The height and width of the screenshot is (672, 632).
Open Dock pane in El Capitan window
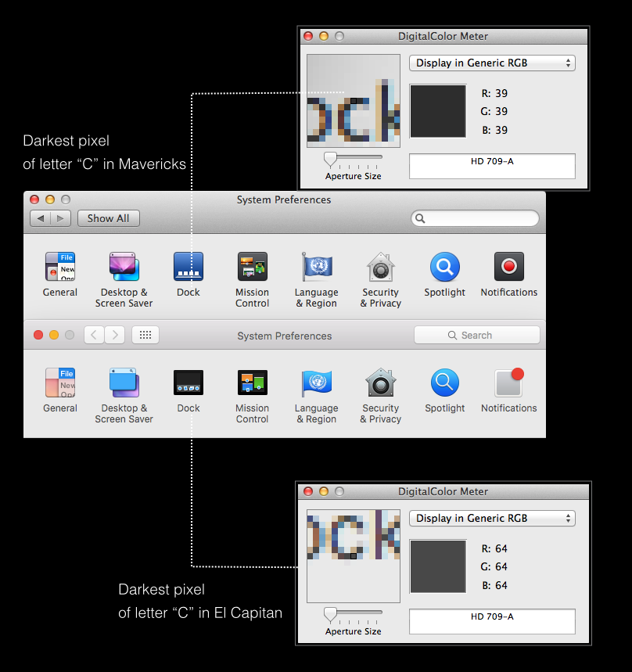point(188,383)
